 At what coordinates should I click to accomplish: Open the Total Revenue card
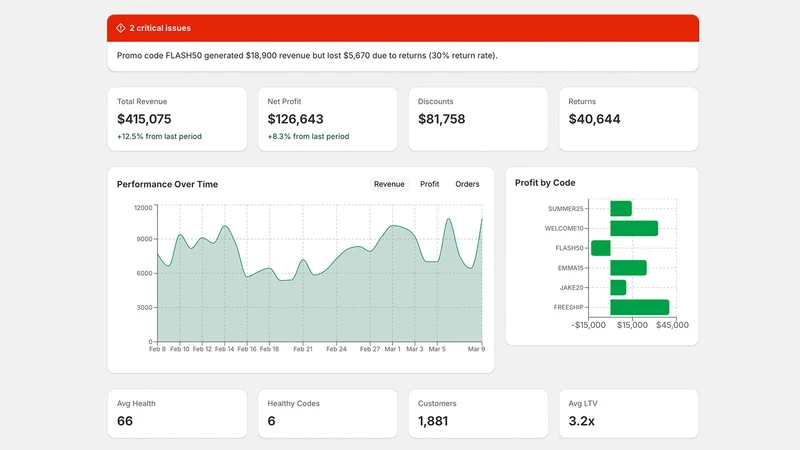[x=177, y=119]
